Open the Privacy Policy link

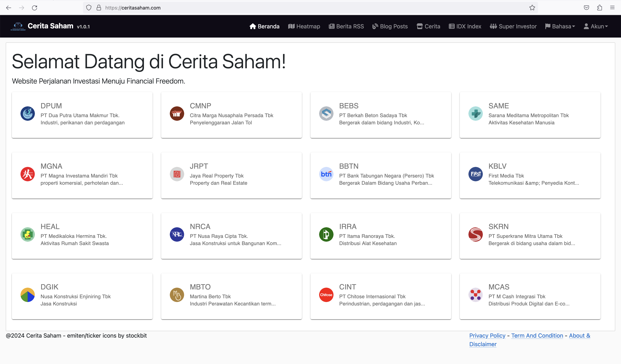pyautogui.click(x=487, y=335)
